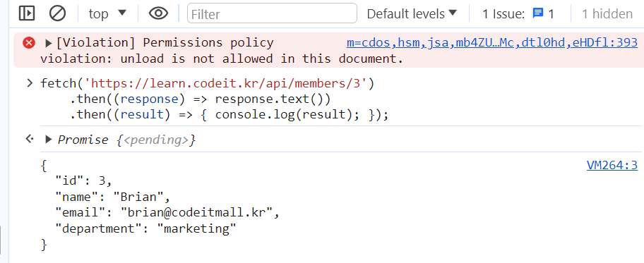Click the 1 hidden label
The height and width of the screenshot is (263, 644).
(607, 14)
